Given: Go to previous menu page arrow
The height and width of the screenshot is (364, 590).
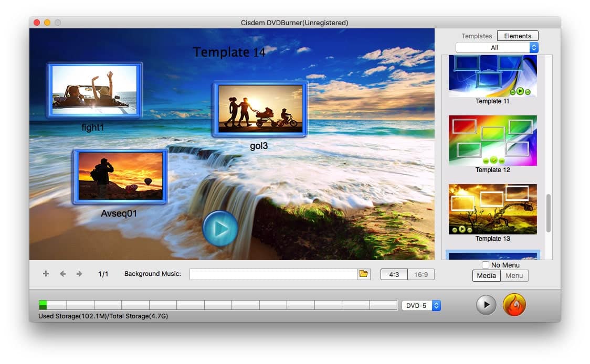Looking at the screenshot, I should [x=62, y=274].
